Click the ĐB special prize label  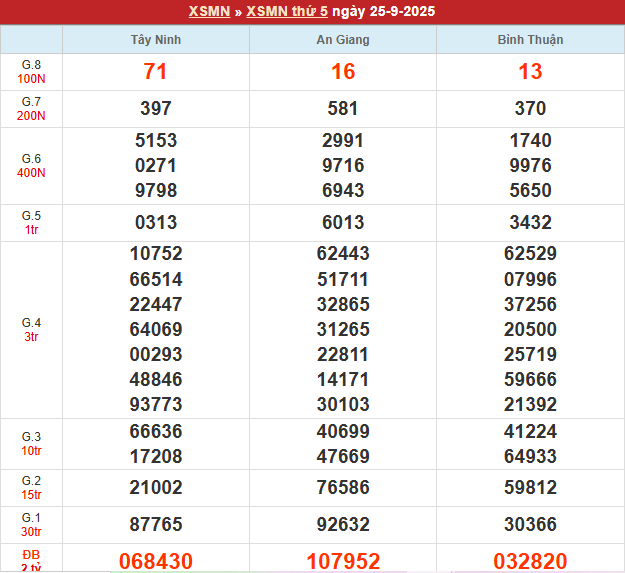(x=31, y=560)
